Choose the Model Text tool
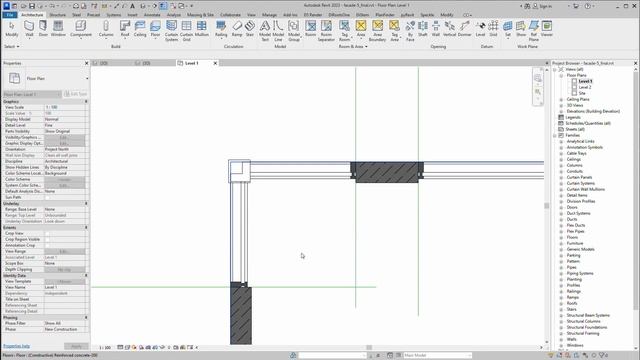The image size is (640, 360). [265, 31]
